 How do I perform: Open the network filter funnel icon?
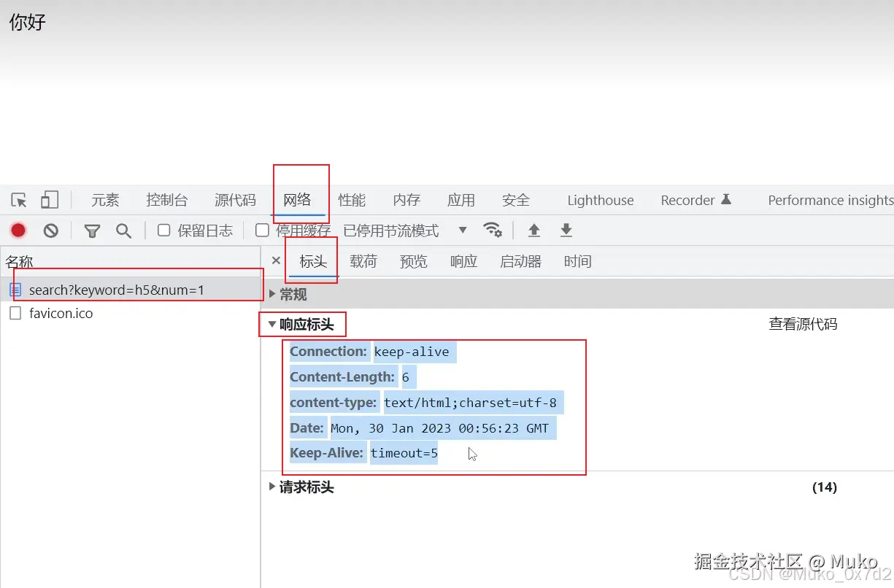tap(92, 231)
